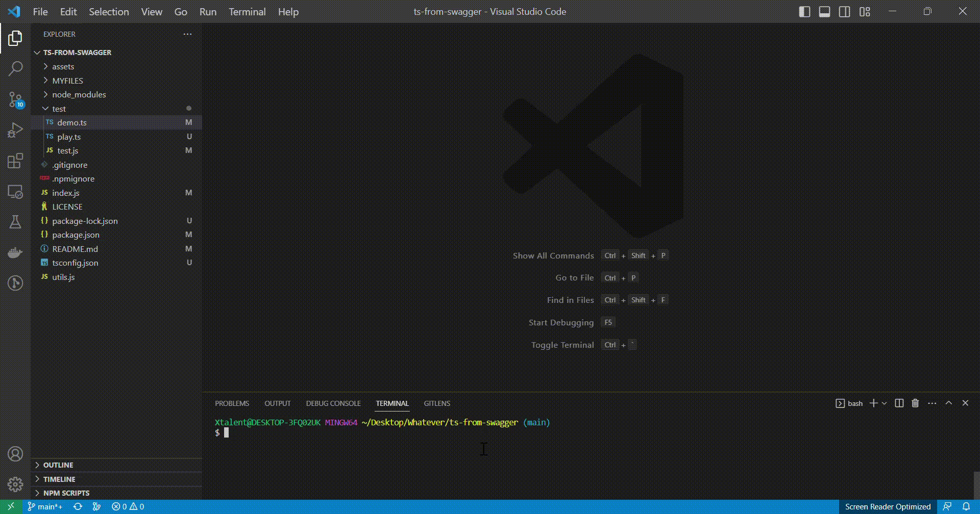This screenshot has width=980, height=514.
Task: Open remote window button in status bar
Action: click(x=11, y=507)
